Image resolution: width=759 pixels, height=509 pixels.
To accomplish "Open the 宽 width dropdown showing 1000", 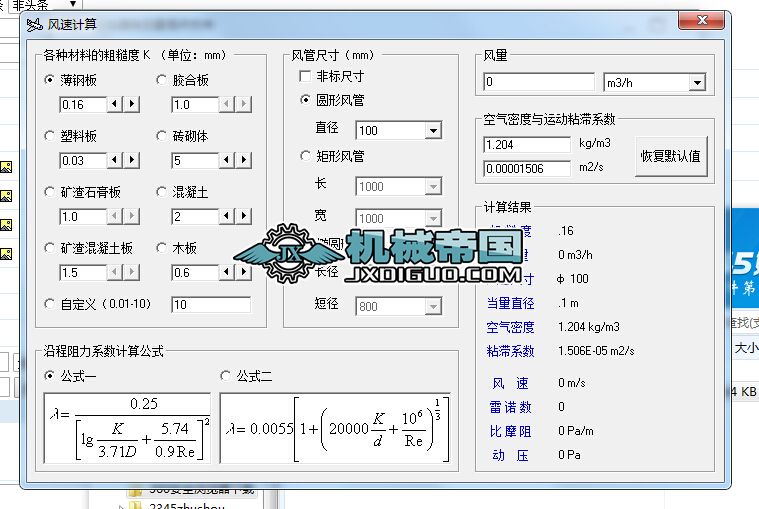I will coord(433,218).
